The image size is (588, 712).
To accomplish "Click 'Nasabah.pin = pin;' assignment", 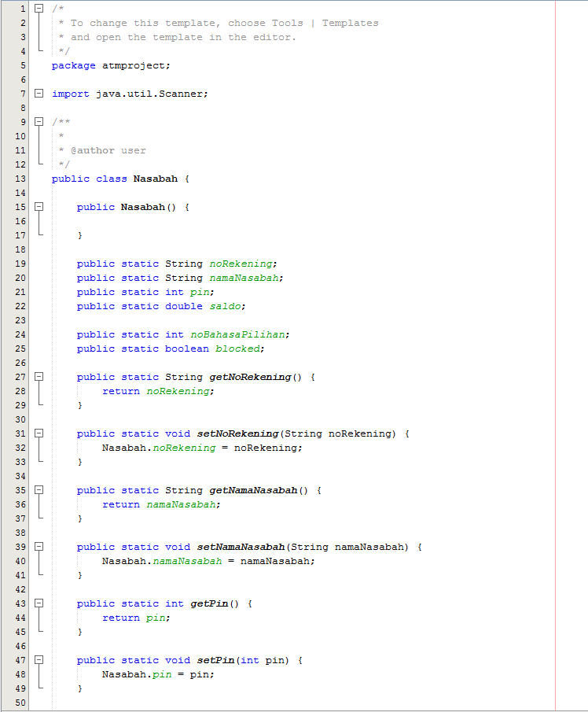I will point(158,674).
